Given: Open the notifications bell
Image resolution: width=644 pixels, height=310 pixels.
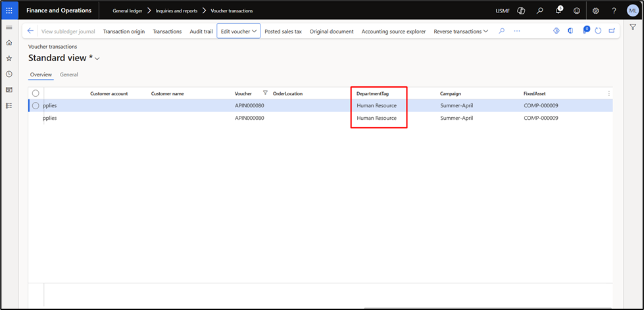Looking at the screenshot, I should [558, 11].
